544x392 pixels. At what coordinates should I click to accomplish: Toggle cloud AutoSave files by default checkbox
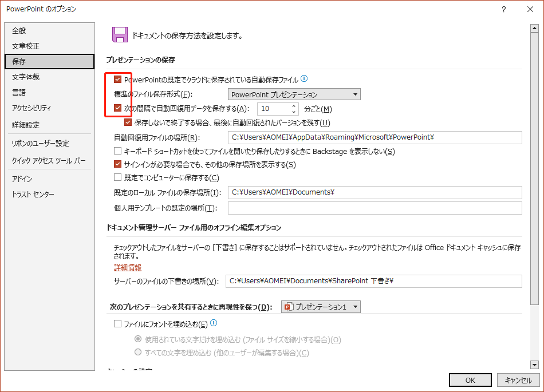tap(117, 80)
